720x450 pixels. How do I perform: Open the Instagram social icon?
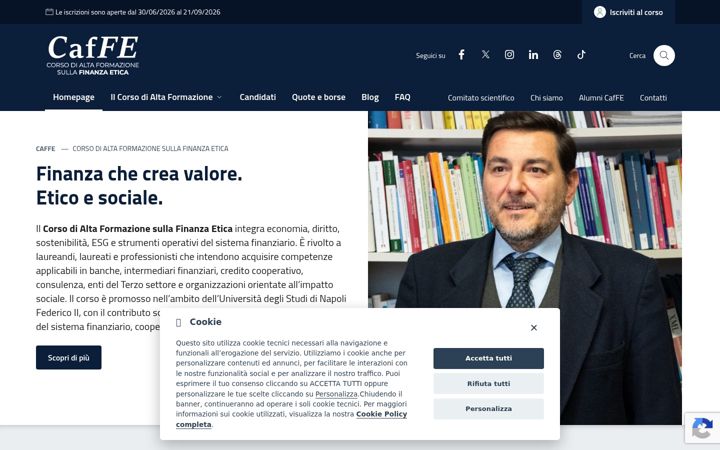pyautogui.click(x=509, y=55)
